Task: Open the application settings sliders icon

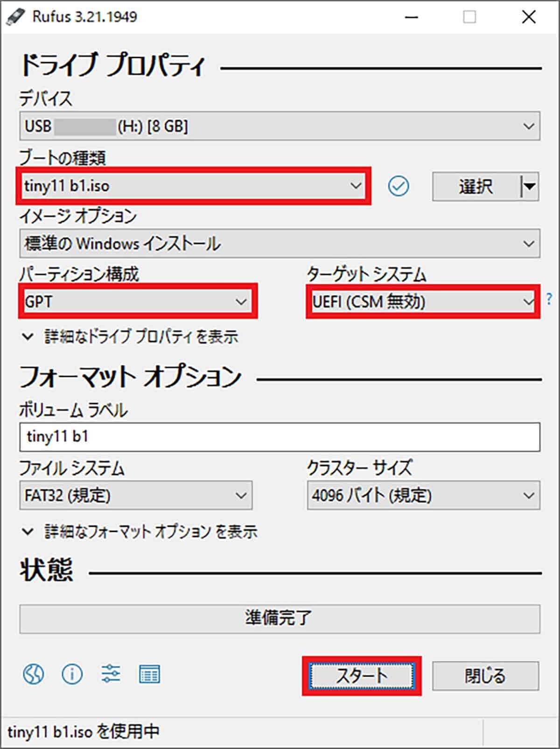Action: 111,674
